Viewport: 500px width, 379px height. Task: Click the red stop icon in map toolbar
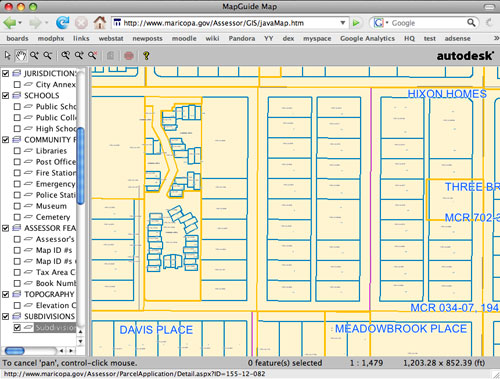click(129, 56)
